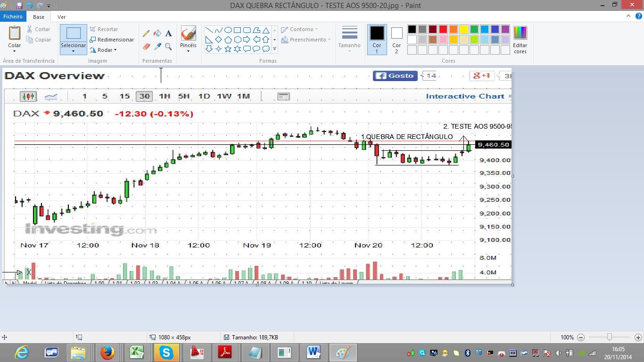Select the Curve shape
Image resolution: width=644 pixels, height=362 pixels.
[x=218, y=30]
